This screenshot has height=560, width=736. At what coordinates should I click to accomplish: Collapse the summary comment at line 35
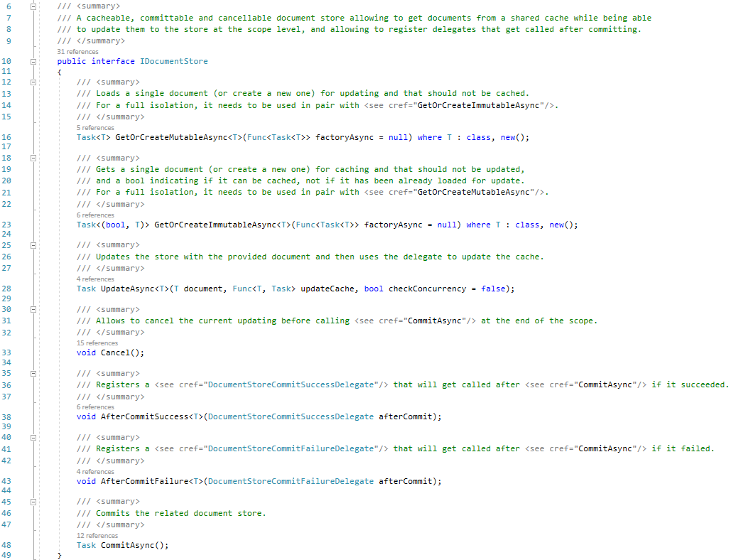[x=33, y=374]
